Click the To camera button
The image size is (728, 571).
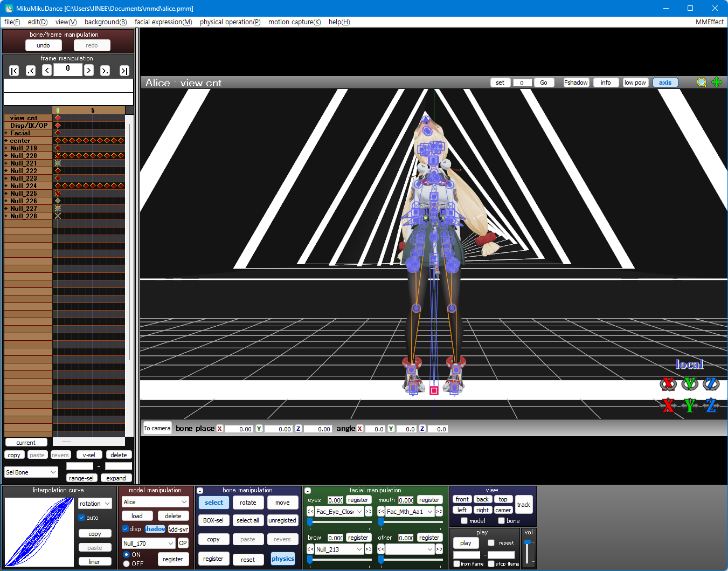tap(157, 428)
